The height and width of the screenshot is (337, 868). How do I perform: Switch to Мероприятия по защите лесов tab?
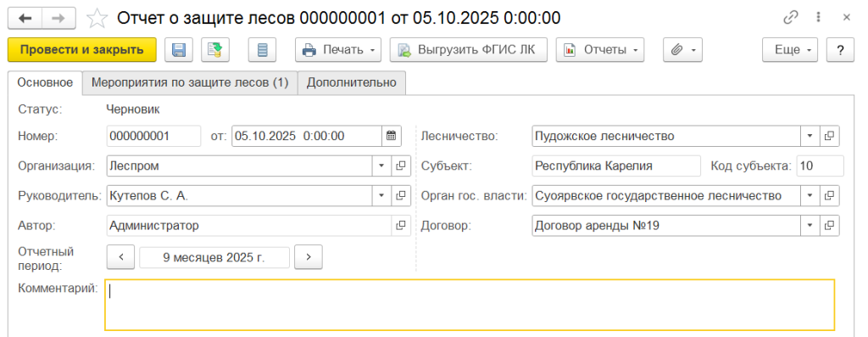coord(190,82)
